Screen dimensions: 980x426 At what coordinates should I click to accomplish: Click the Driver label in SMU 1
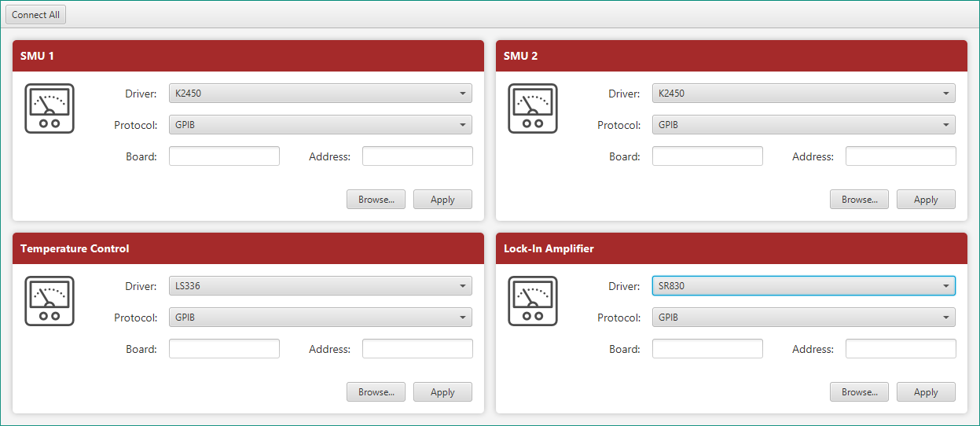click(x=141, y=94)
